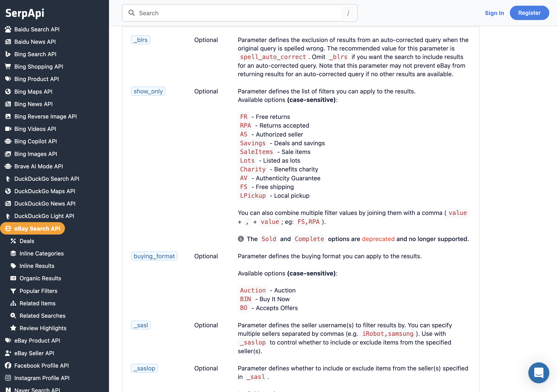
Task: Click the Bing Search API logo icon
Action: pyautogui.click(x=8, y=54)
